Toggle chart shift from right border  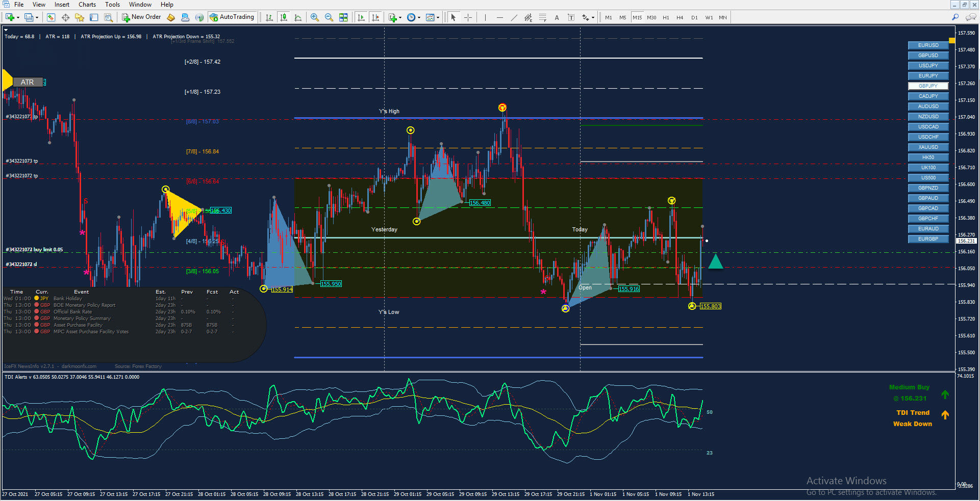pyautogui.click(x=375, y=17)
